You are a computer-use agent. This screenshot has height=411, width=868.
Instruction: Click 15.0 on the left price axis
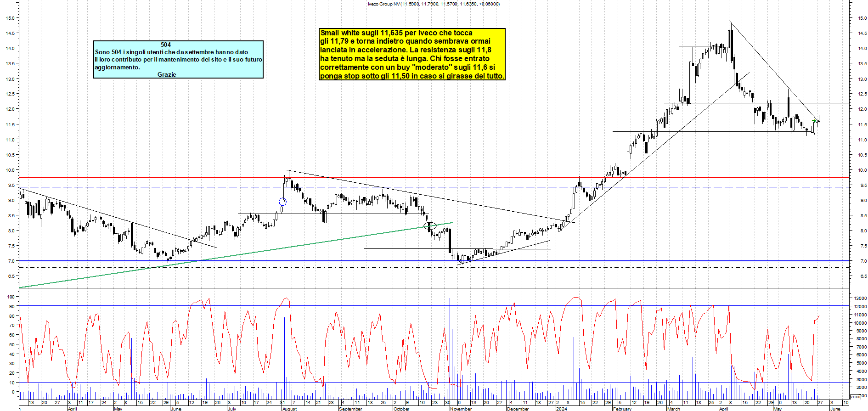(10, 18)
